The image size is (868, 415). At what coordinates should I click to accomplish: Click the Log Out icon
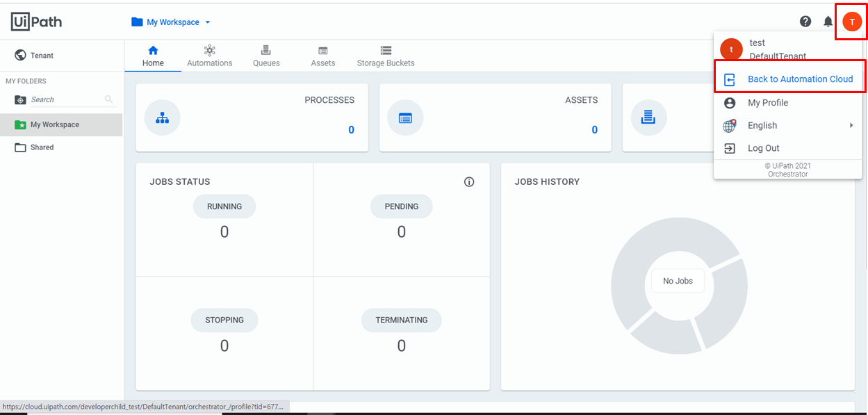click(730, 148)
